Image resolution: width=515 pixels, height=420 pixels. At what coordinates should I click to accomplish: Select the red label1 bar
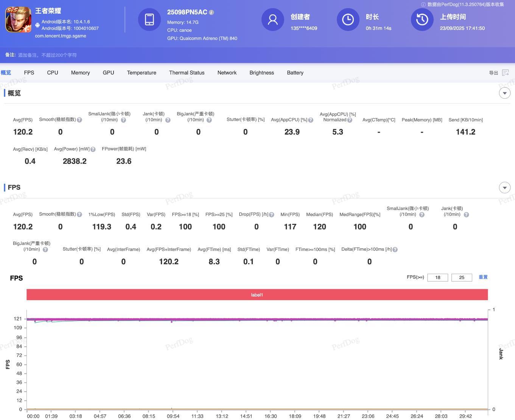click(x=257, y=295)
